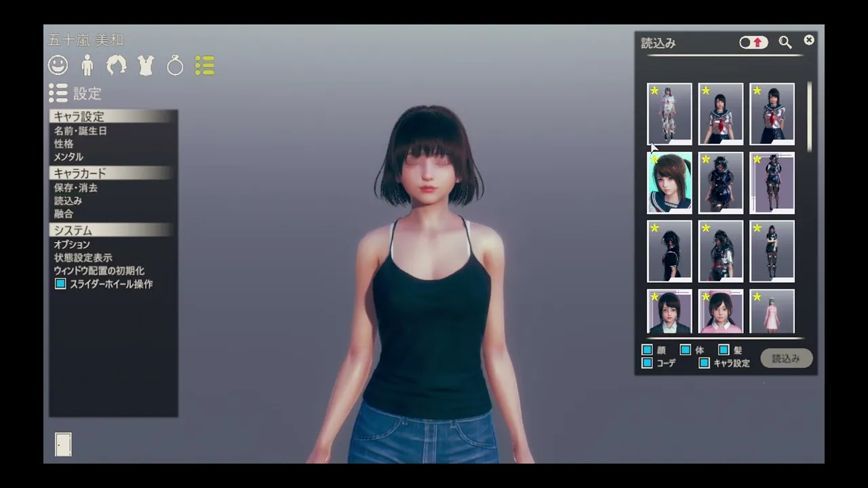Toggle スライダーホイール操作 checkbox
This screenshot has height=488, width=868.
[60, 284]
